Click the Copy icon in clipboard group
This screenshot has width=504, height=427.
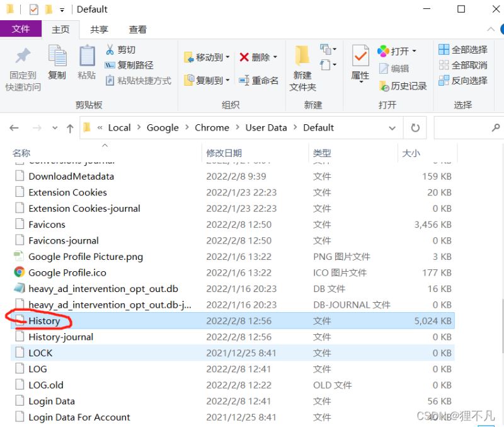[57, 56]
